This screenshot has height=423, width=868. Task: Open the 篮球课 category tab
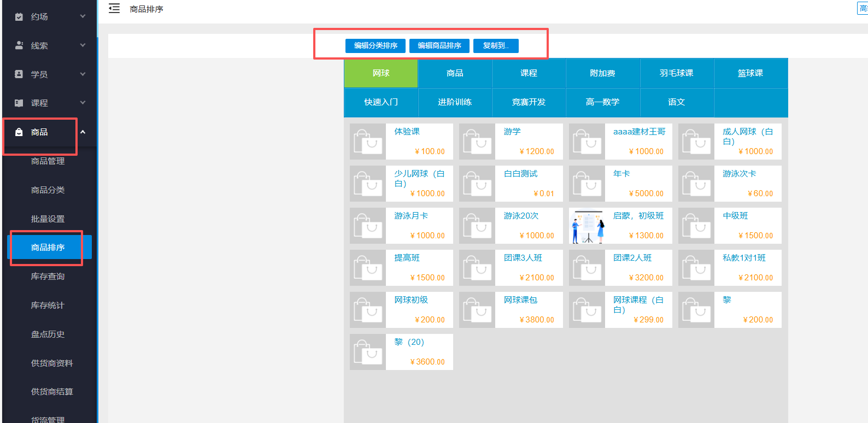(750, 73)
